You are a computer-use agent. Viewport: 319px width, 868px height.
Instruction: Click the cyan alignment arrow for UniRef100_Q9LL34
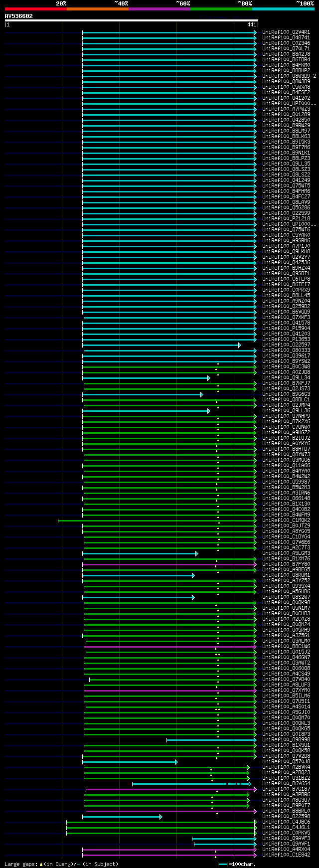click(x=146, y=378)
